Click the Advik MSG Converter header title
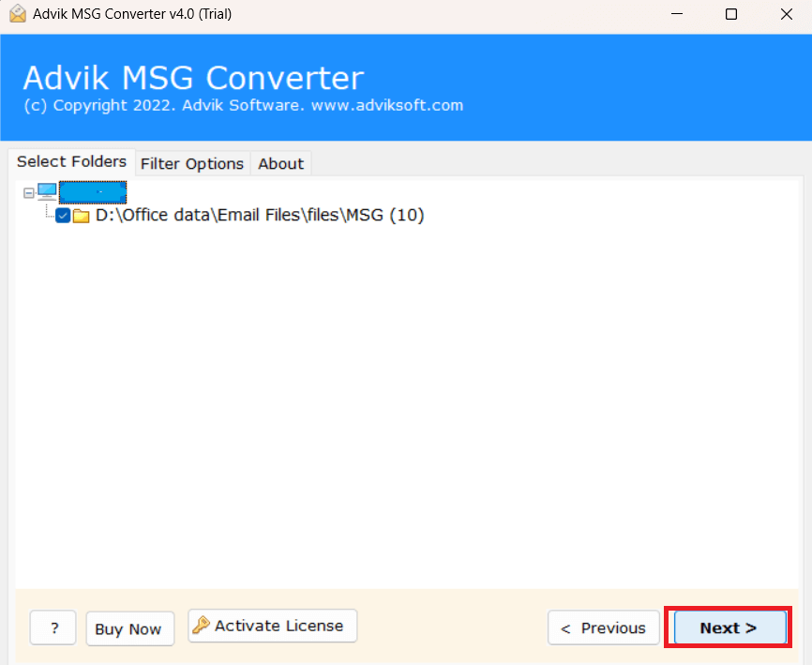The image size is (812, 665). [x=194, y=78]
